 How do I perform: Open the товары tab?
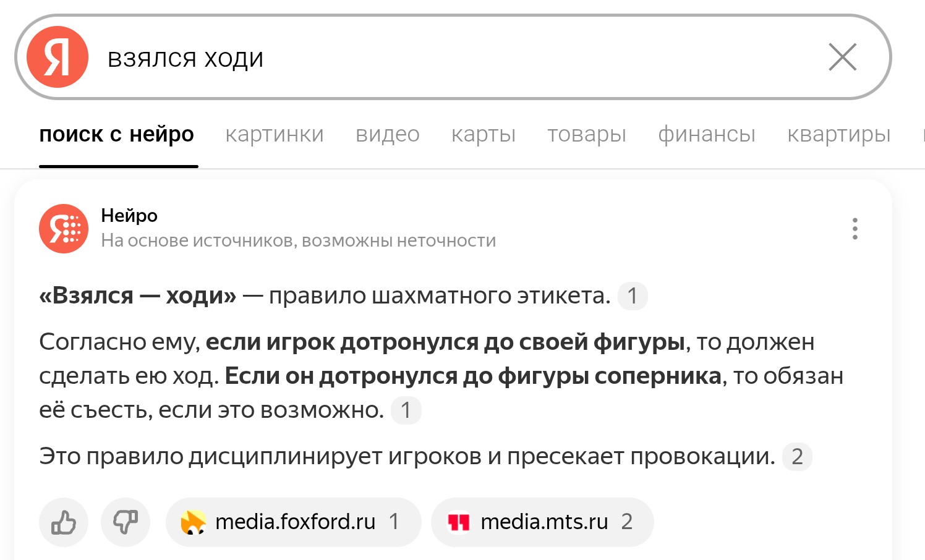pos(587,134)
